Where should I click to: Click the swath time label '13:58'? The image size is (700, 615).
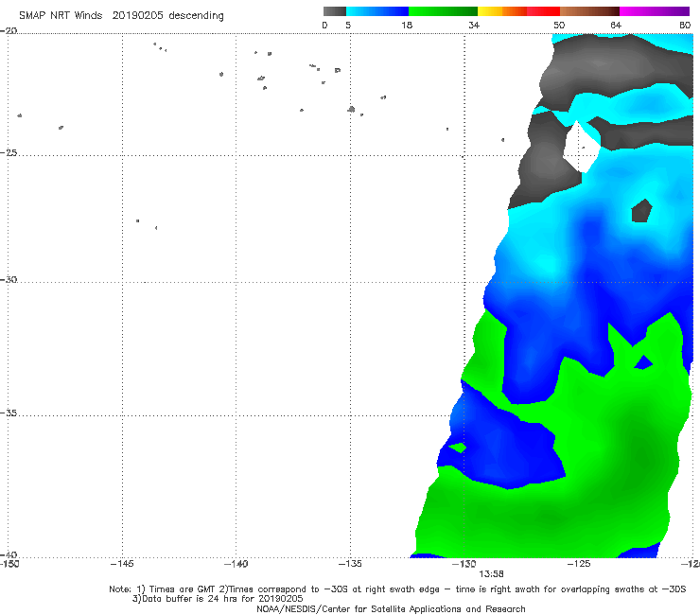pyautogui.click(x=491, y=573)
